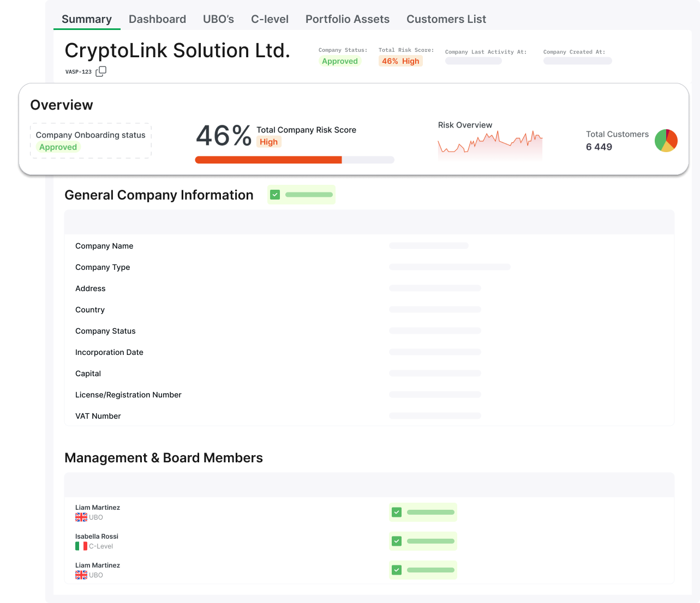Click the High label under Total Company Risk Score
Viewport: 700px width, 603px height.
(x=268, y=142)
